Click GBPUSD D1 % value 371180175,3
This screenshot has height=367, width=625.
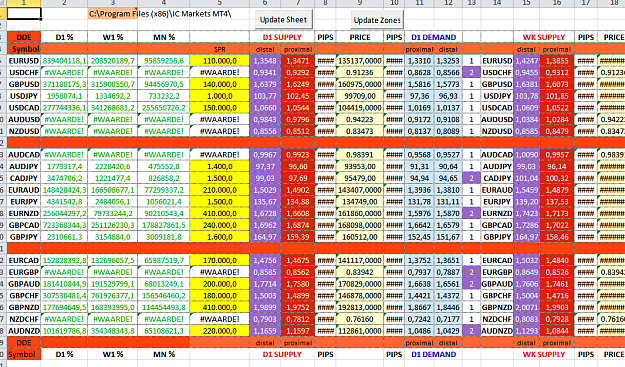pos(64,84)
